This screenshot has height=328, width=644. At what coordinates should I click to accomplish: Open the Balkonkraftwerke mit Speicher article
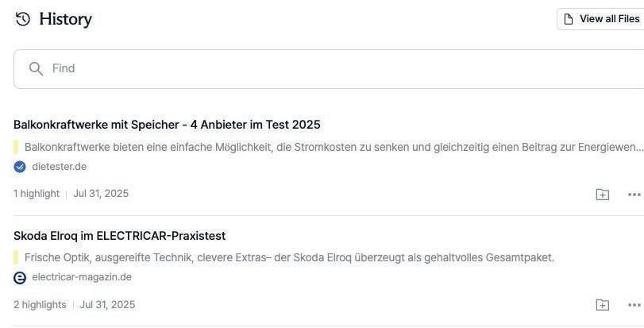(167, 125)
